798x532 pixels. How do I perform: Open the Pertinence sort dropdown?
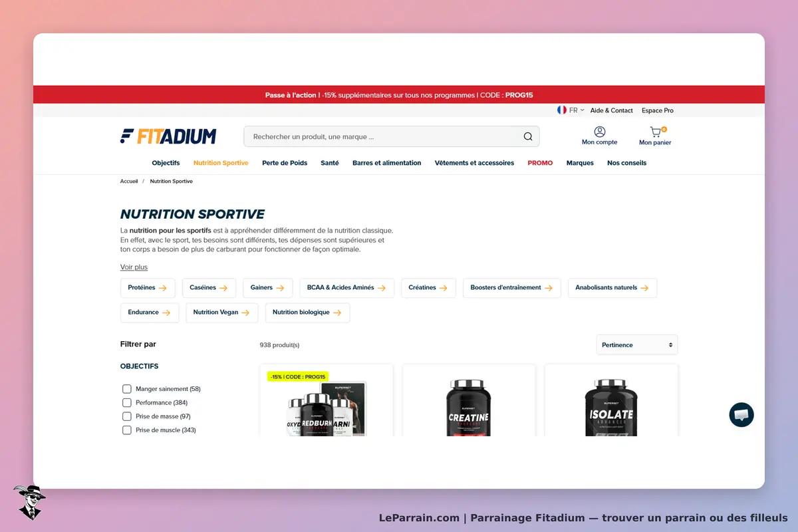tap(637, 344)
